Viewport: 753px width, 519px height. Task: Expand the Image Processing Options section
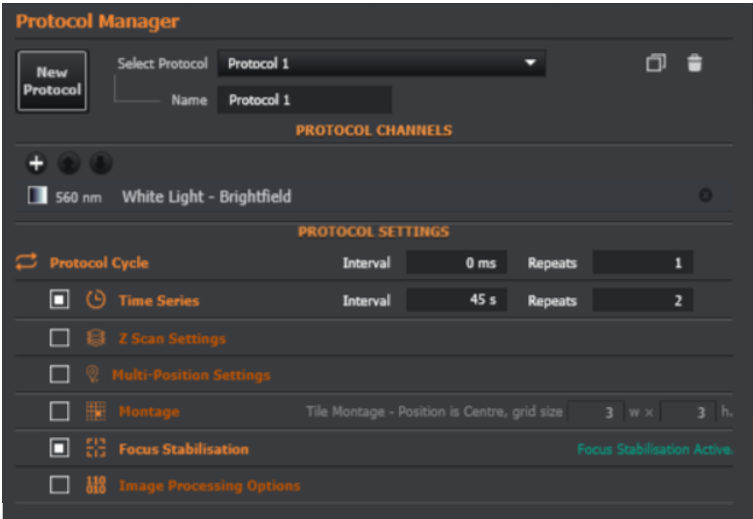coord(209,485)
